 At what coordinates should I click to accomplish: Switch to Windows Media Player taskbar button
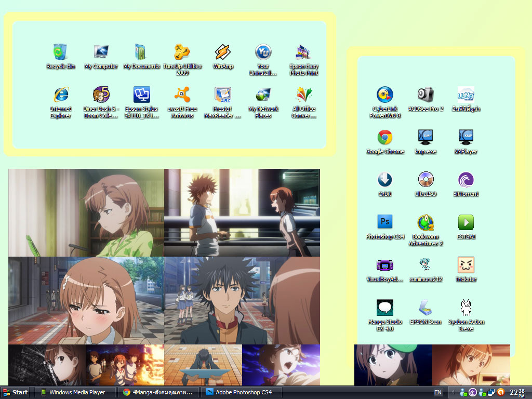point(74,392)
